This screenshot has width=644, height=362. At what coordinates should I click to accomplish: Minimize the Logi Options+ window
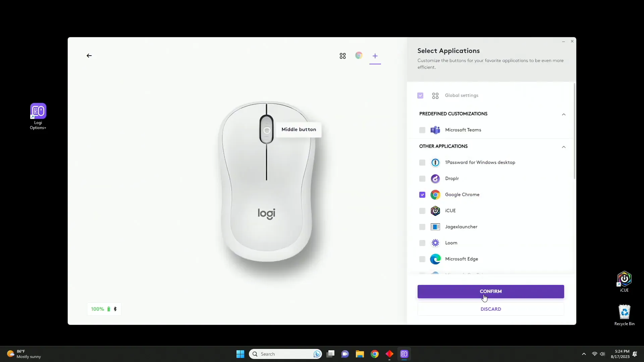[563, 42]
